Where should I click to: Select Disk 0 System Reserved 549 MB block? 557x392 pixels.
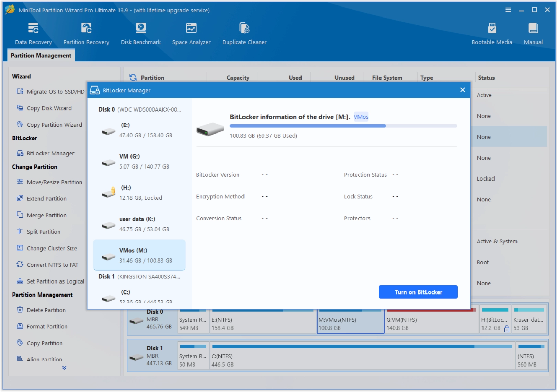tap(193, 321)
